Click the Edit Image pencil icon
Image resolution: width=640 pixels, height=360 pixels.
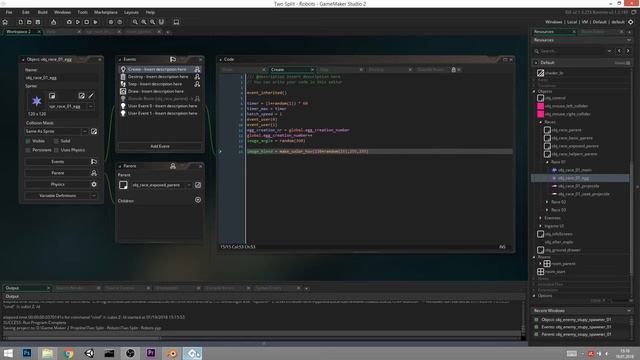(91, 96)
